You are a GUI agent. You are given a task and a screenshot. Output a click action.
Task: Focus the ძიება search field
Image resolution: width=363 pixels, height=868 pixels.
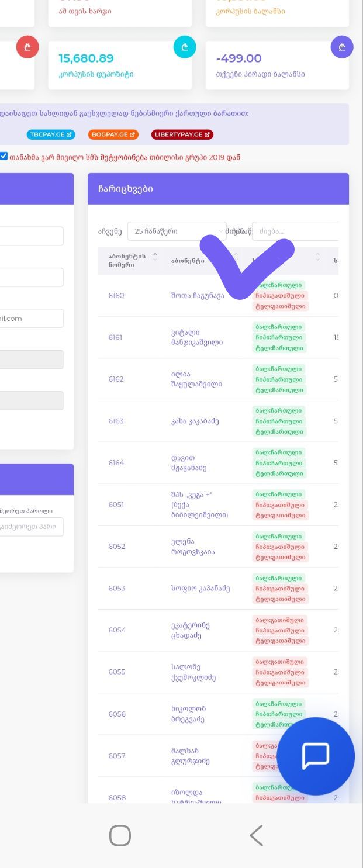coord(296,231)
